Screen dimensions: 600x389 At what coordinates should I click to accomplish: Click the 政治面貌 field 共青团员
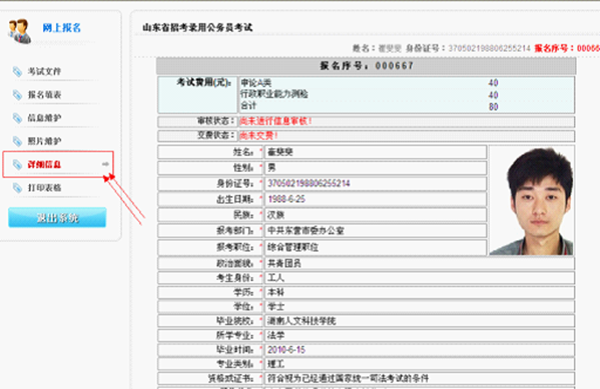coord(419,263)
